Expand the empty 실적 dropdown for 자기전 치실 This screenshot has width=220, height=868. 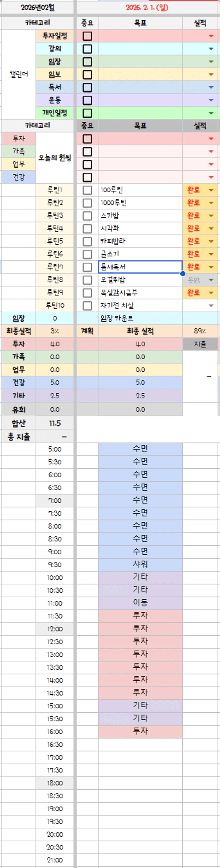[x=211, y=306]
